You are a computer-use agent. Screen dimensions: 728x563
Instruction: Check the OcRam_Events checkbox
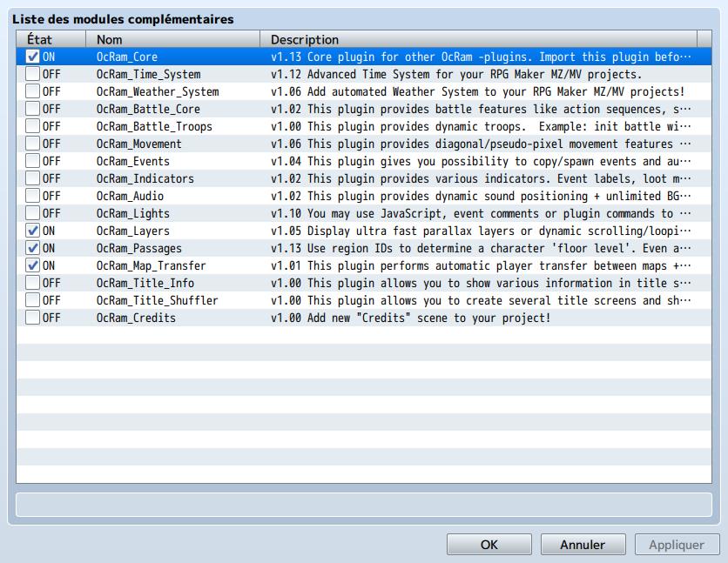coord(32,161)
